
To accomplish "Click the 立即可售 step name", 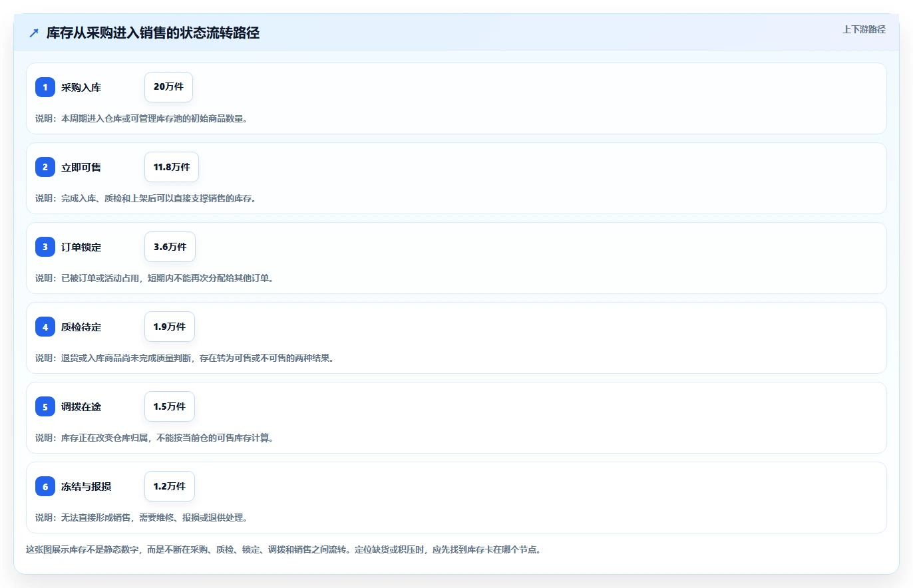I will pyautogui.click(x=81, y=167).
